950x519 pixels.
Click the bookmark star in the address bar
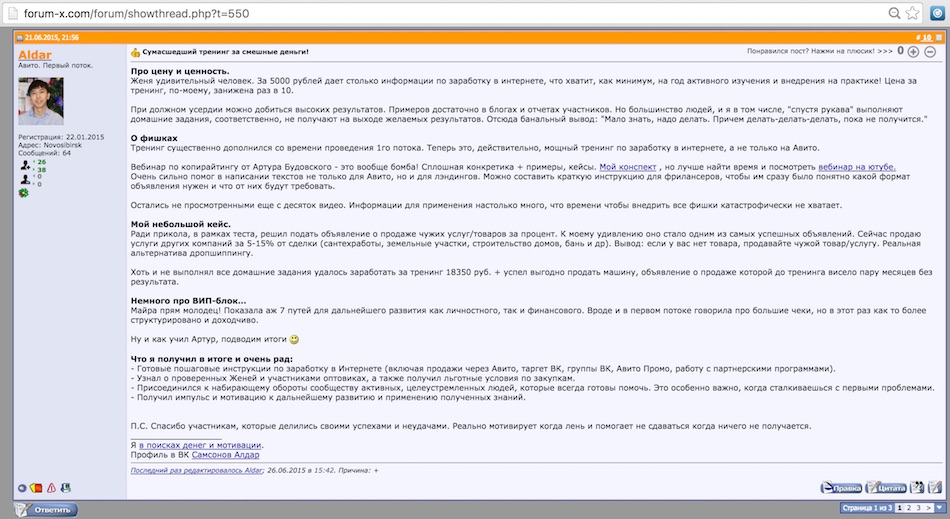tap(912, 13)
